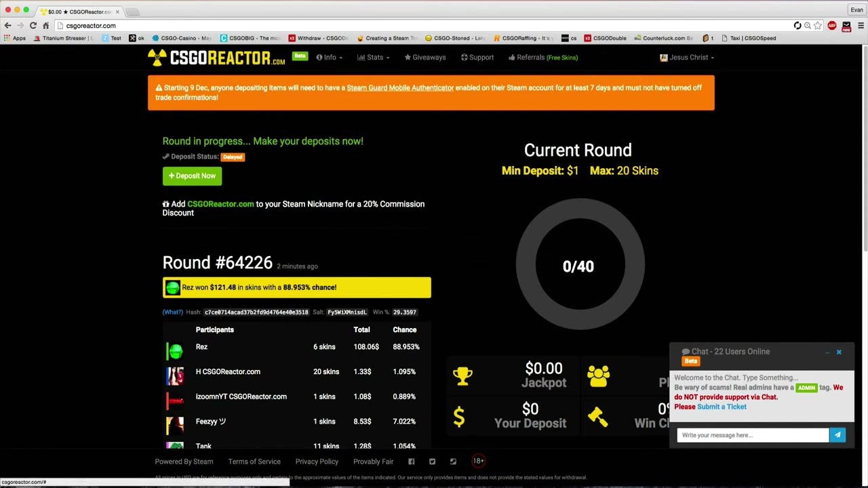The width and height of the screenshot is (868, 488).
Task: Reload the current page
Action: pos(33,26)
